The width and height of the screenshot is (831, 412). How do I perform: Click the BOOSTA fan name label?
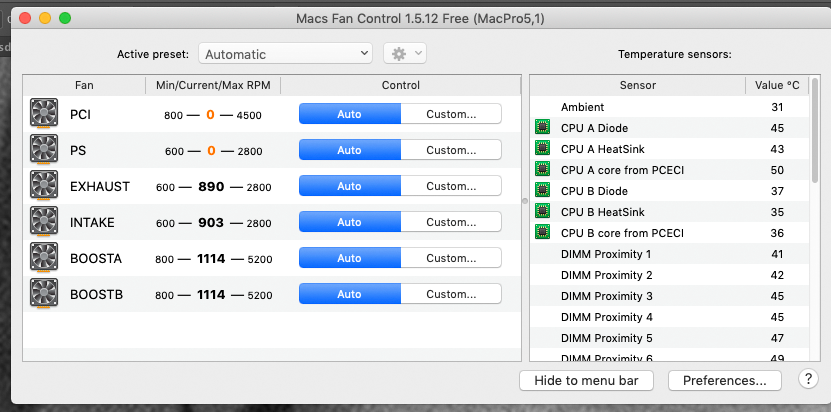(96, 258)
